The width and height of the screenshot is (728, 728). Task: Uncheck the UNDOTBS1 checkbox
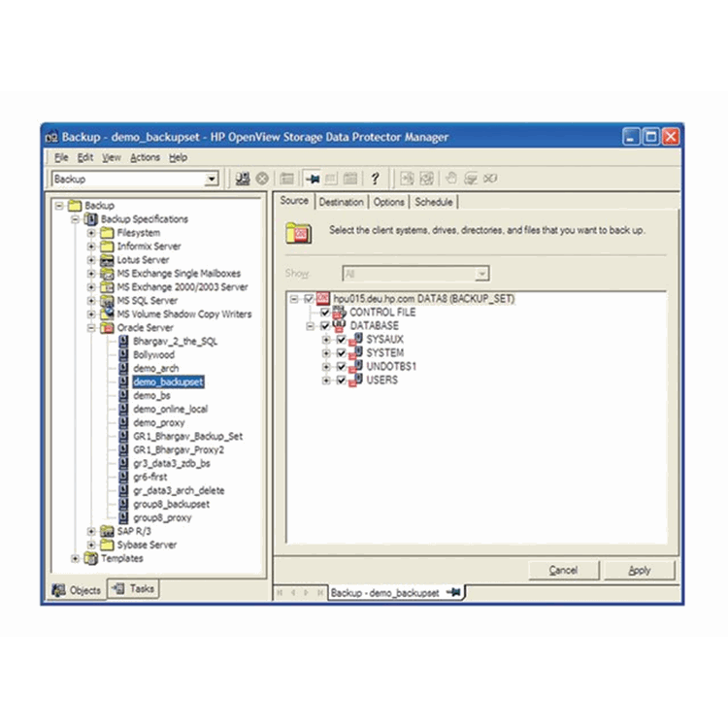(342, 367)
